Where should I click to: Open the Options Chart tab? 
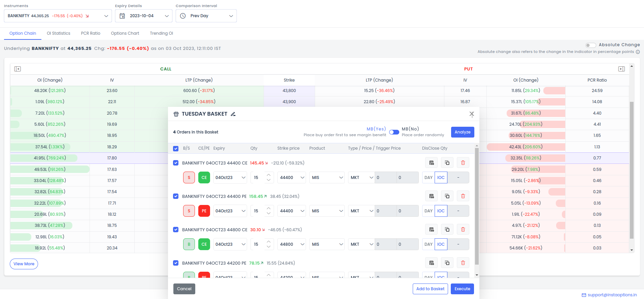[125, 33]
